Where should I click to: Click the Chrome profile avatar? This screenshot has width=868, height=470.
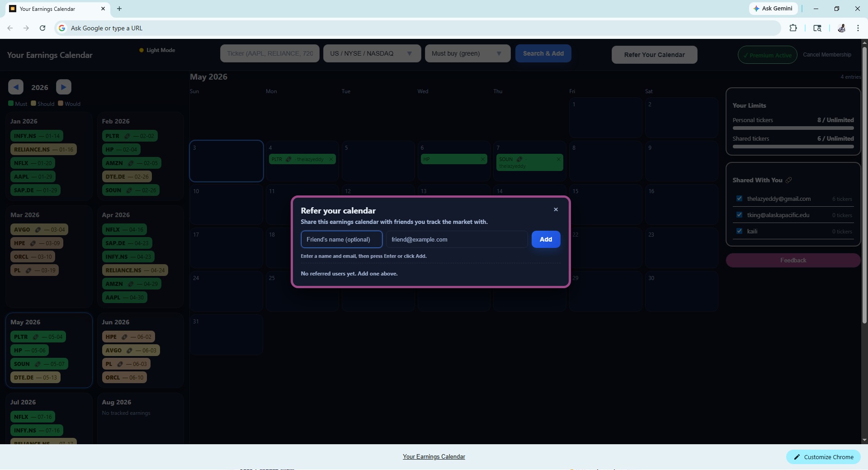[x=842, y=28]
